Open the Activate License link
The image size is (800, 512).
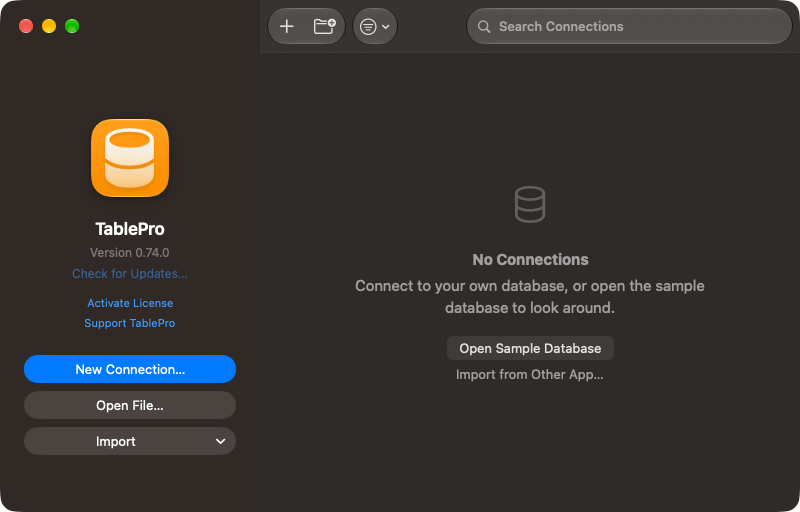coord(130,303)
